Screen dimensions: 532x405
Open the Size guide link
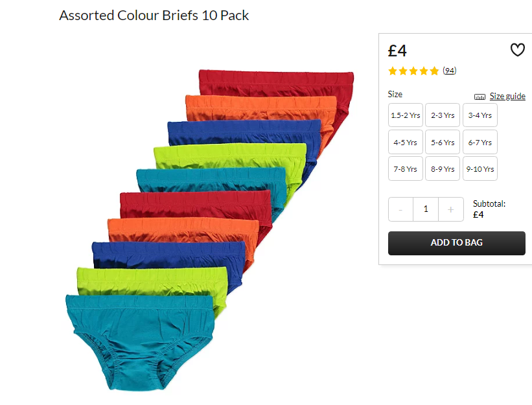click(x=507, y=97)
